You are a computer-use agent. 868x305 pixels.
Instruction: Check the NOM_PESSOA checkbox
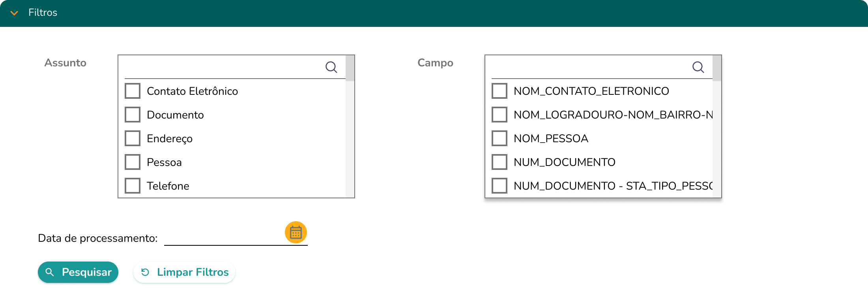499,138
